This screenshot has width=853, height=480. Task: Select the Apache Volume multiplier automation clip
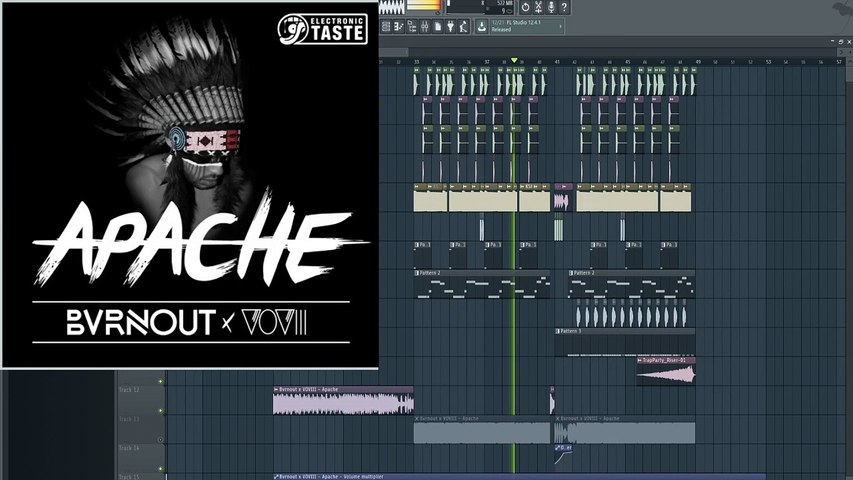point(520,477)
